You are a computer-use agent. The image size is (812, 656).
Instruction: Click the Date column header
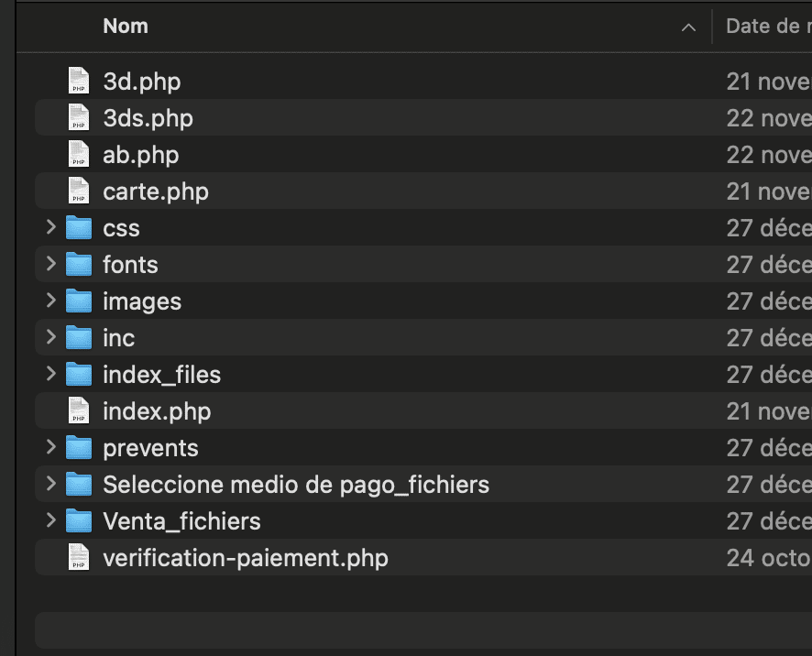pos(763,27)
